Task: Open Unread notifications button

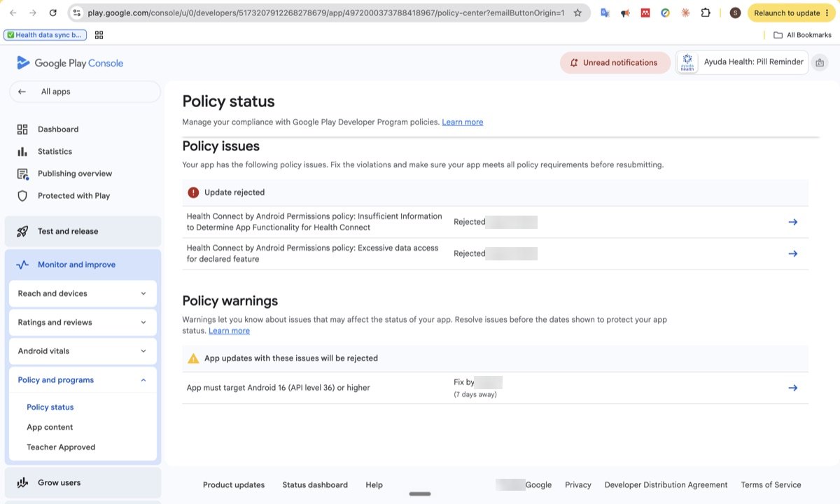Action: (x=615, y=62)
